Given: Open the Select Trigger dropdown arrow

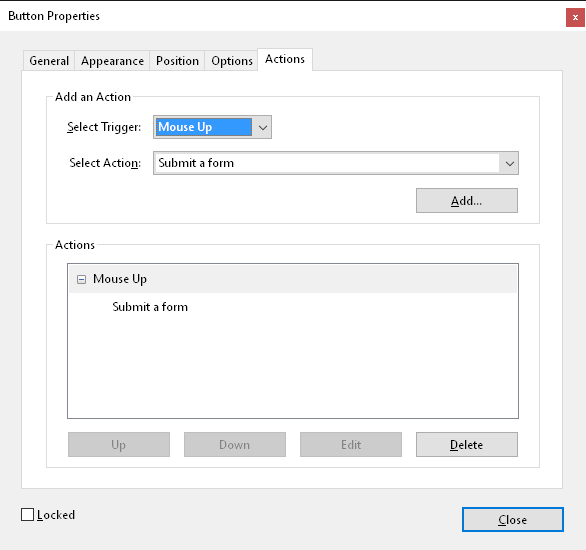Looking at the screenshot, I should click(262, 127).
